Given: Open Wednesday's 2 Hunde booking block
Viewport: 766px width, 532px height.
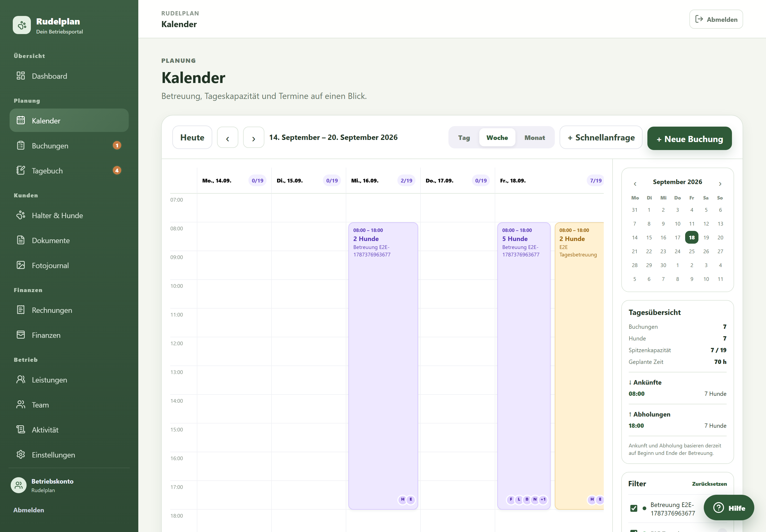Looking at the screenshot, I should [383, 366].
